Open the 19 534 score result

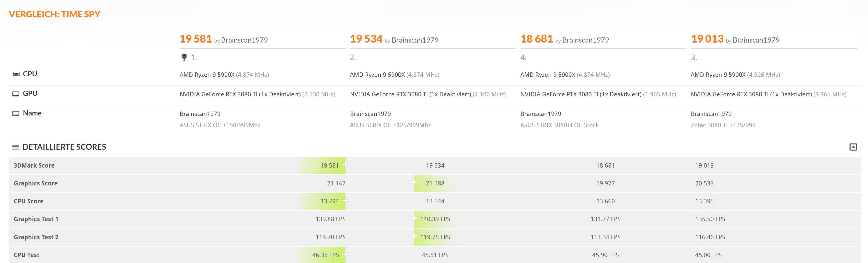(366, 39)
